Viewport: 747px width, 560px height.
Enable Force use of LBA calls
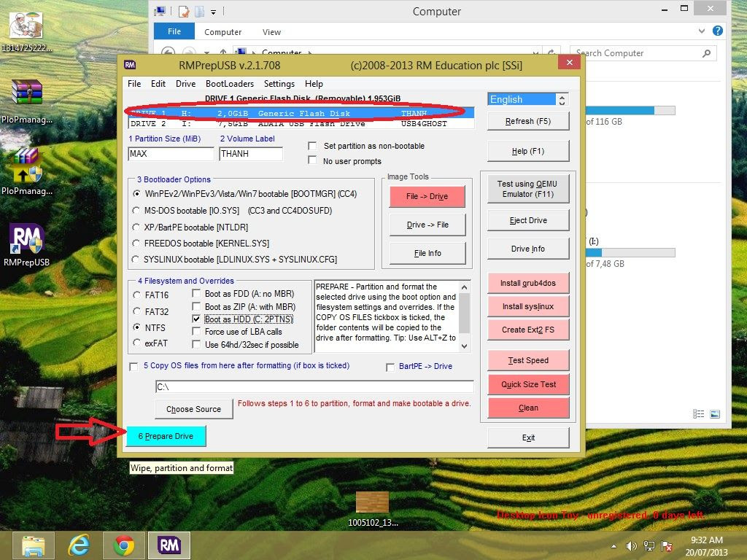coord(196,331)
